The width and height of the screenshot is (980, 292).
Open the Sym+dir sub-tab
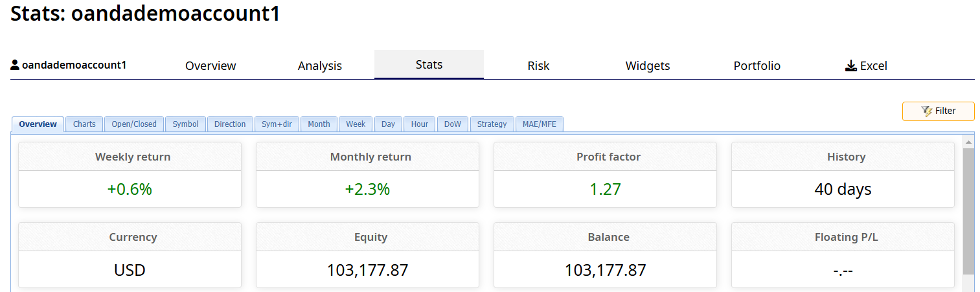[x=277, y=124]
